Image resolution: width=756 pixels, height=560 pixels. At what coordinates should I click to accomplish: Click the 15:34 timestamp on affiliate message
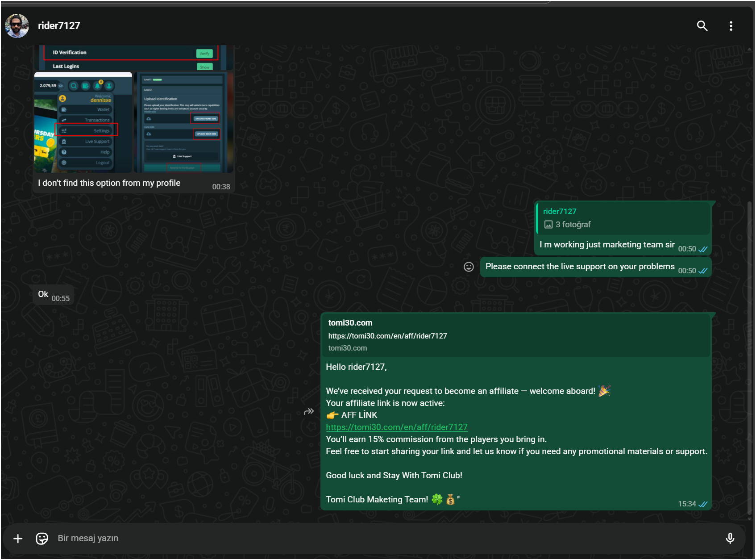coord(687,504)
